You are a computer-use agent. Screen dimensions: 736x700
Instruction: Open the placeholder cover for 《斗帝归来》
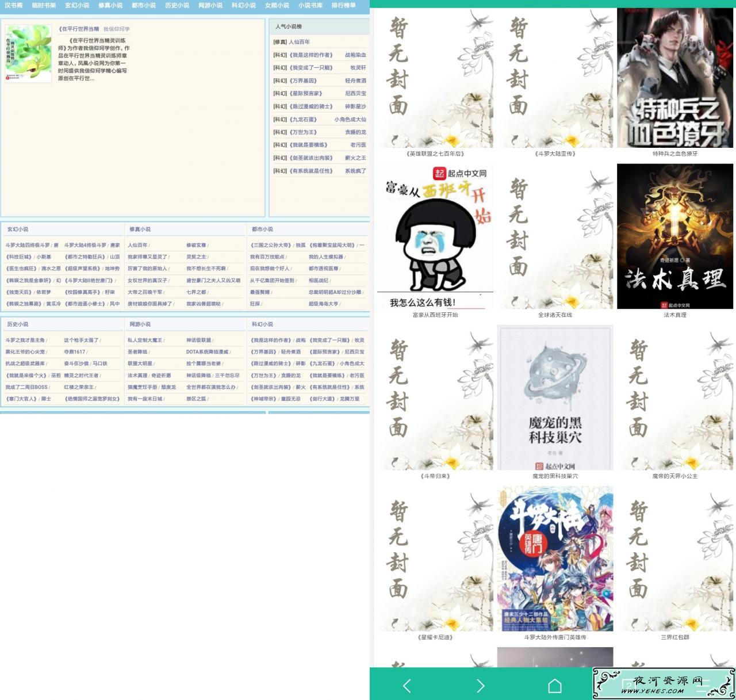tap(435, 397)
